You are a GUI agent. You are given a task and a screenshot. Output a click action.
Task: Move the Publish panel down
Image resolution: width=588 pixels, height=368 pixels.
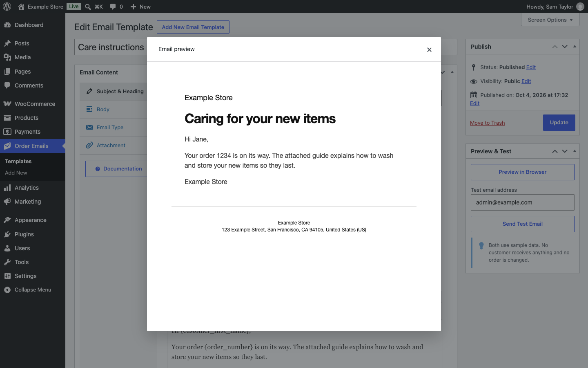tap(565, 47)
